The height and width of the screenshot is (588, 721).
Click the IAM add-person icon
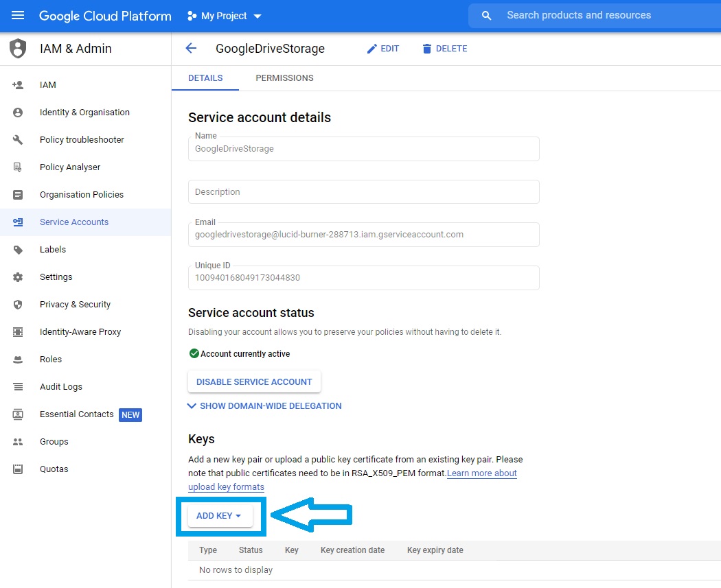(x=18, y=85)
